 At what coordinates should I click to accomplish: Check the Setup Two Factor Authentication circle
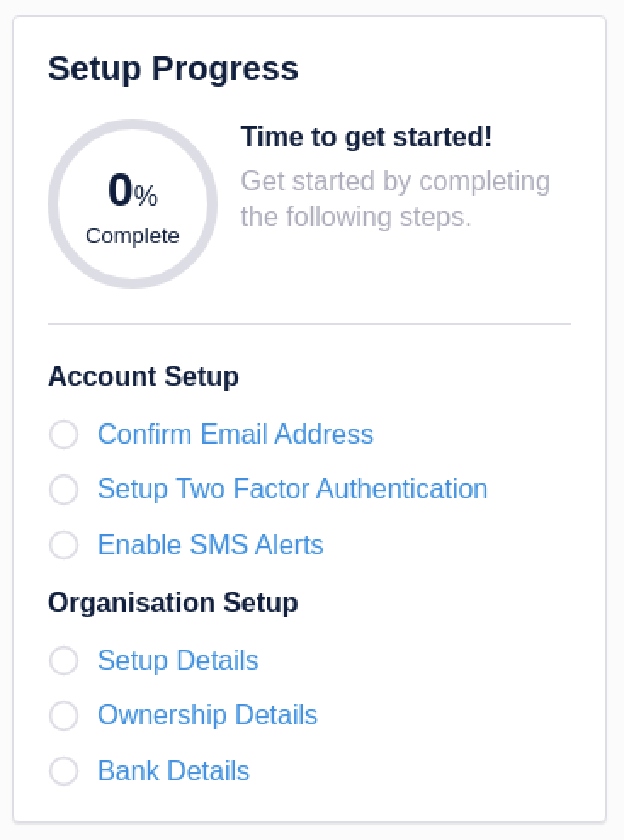(x=64, y=490)
